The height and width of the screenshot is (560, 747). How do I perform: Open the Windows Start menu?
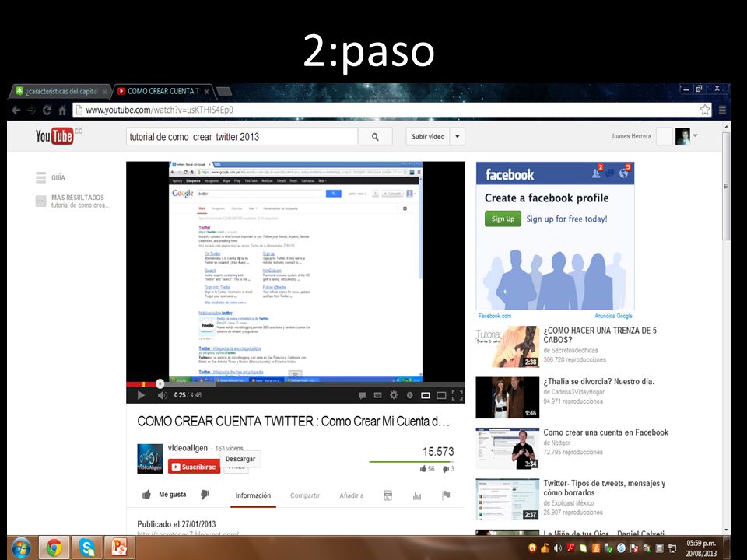[x=19, y=548]
